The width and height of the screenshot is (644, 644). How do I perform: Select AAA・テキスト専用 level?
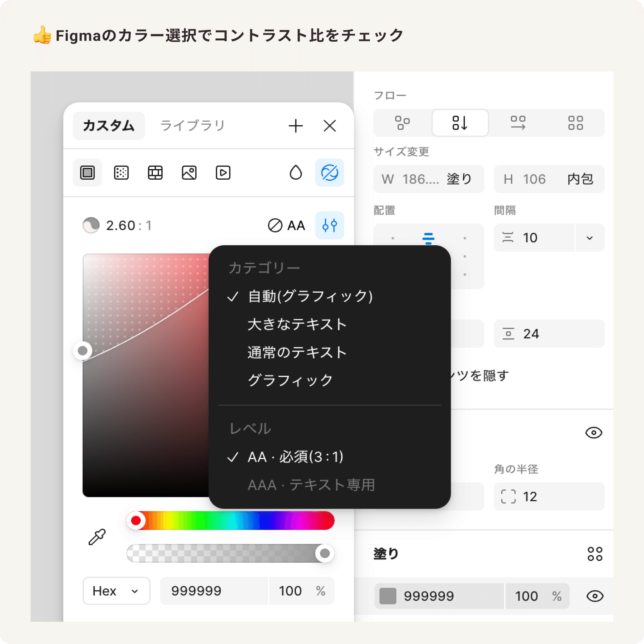point(311,485)
